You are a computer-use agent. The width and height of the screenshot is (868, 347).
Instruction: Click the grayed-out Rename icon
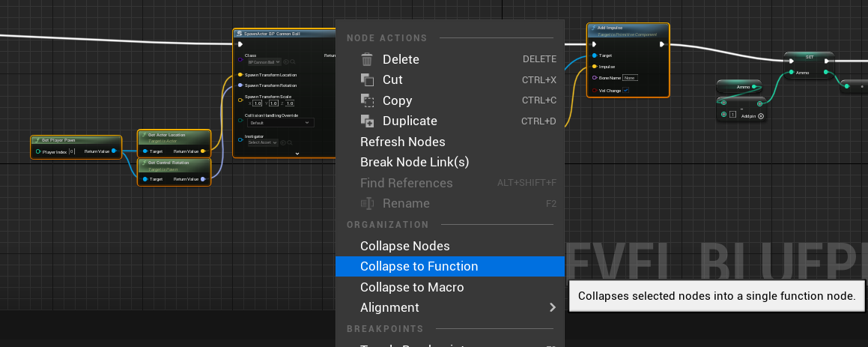pyautogui.click(x=367, y=203)
